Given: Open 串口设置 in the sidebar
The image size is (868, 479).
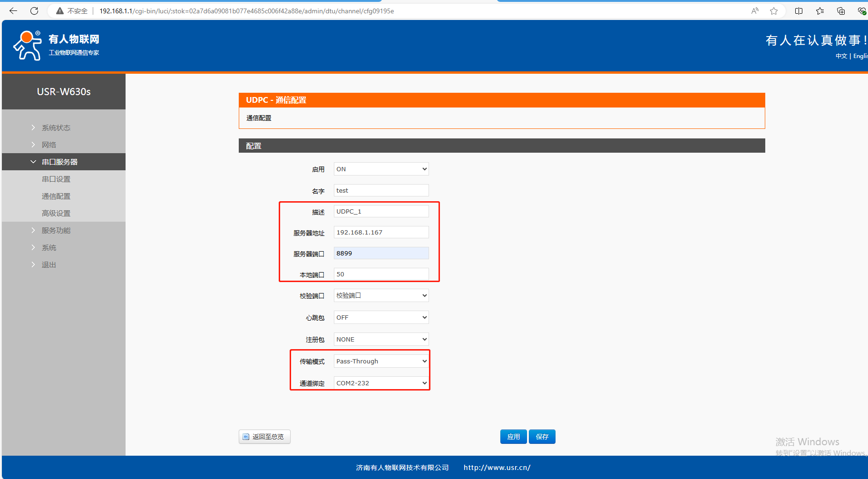Looking at the screenshot, I should pos(56,179).
